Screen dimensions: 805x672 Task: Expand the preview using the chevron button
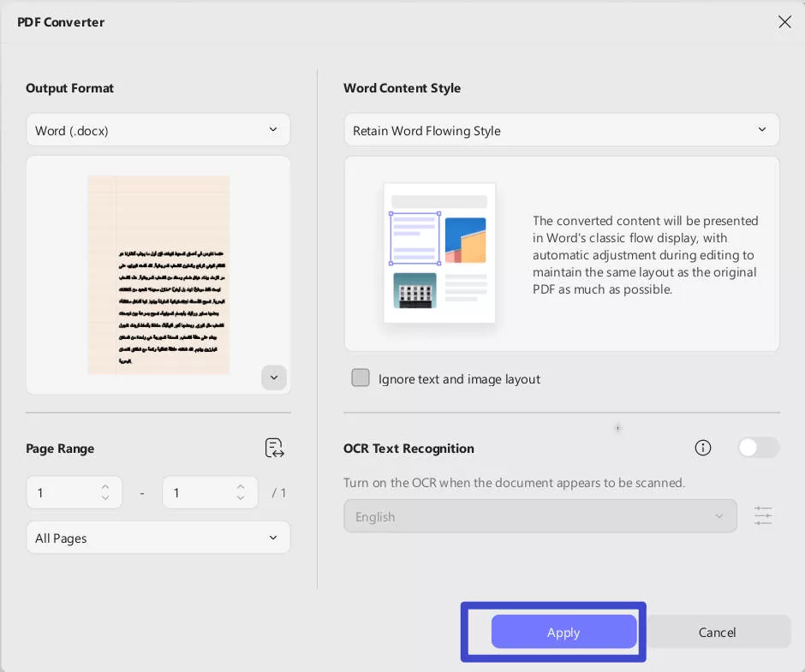pos(274,378)
